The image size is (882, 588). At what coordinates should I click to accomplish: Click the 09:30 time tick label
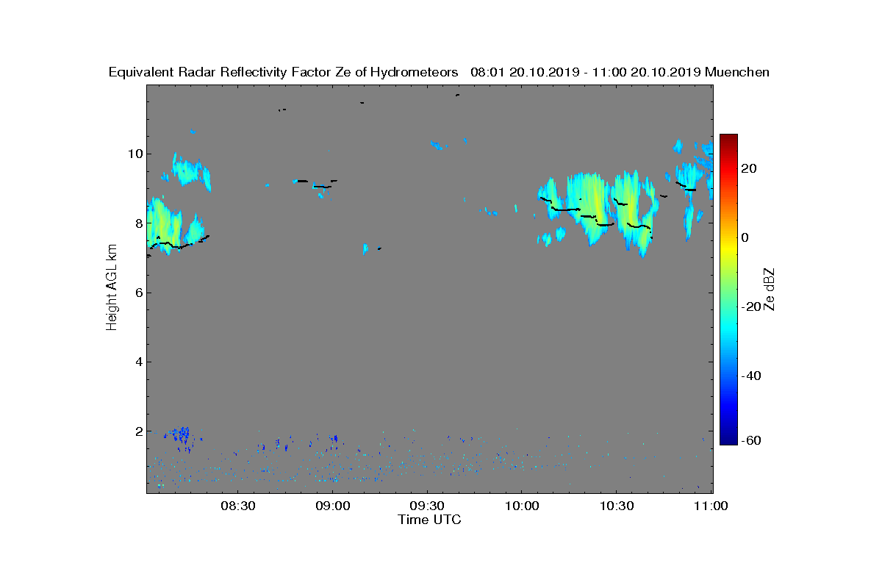(427, 506)
